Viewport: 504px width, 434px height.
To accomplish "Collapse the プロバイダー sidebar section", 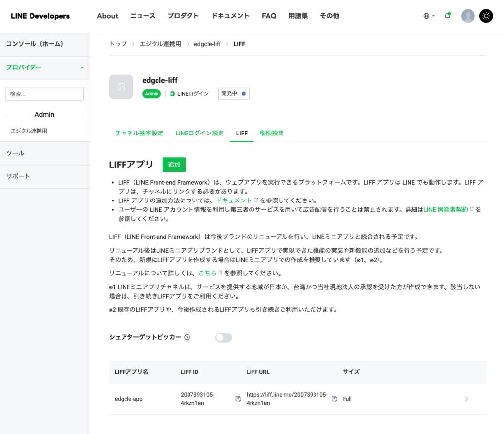I will (x=45, y=67).
